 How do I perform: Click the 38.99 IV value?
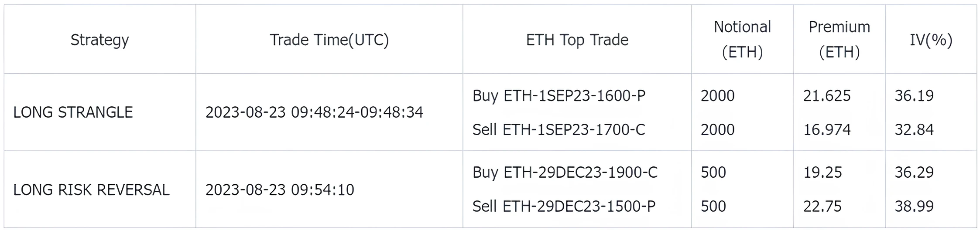[914, 206]
